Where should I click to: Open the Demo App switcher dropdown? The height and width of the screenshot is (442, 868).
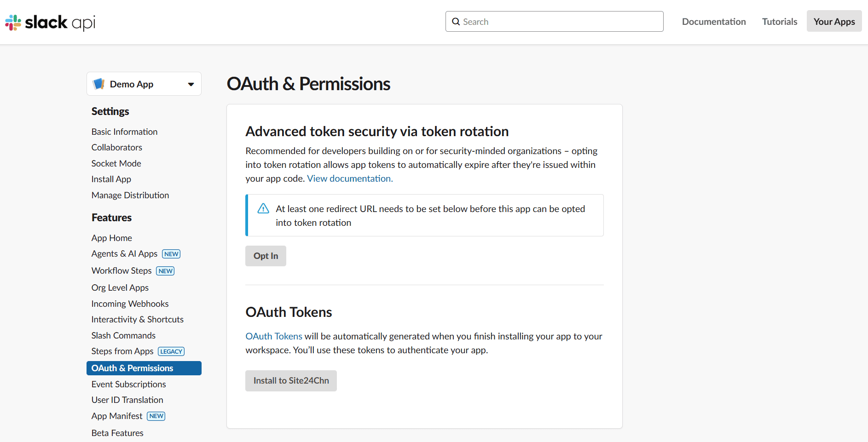click(144, 84)
